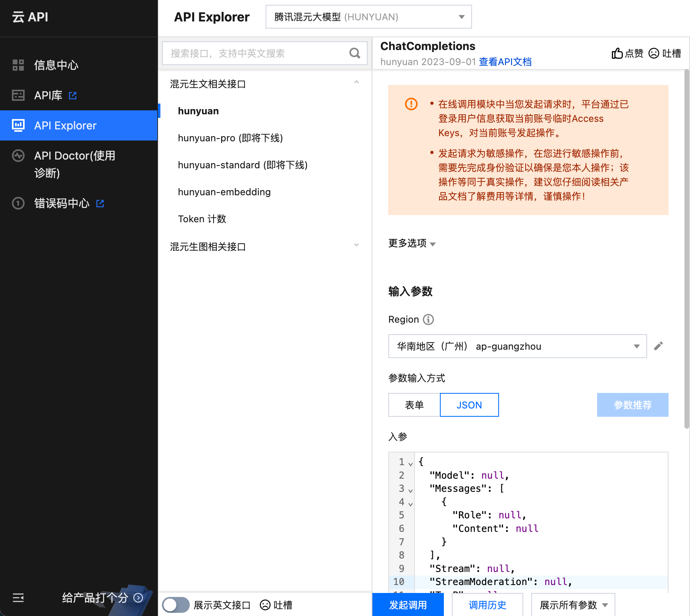Open the 信息中心 grid icon

pyautogui.click(x=18, y=65)
